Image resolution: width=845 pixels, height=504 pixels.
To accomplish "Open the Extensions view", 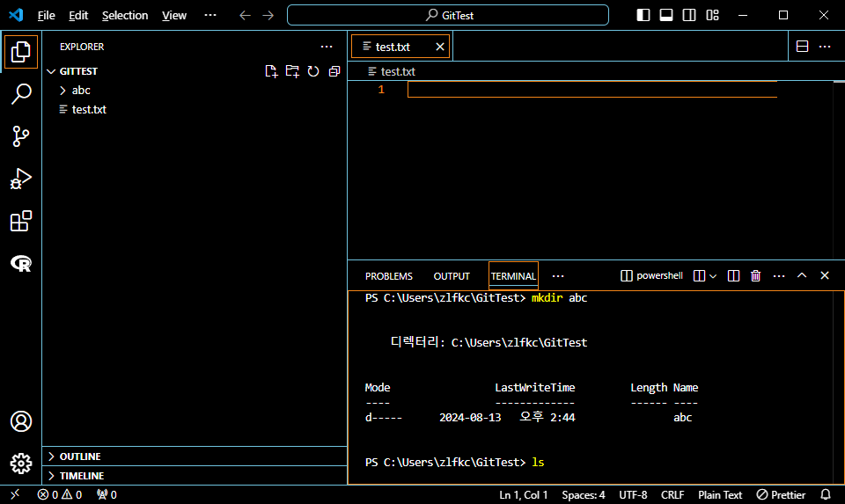I will click(21, 221).
